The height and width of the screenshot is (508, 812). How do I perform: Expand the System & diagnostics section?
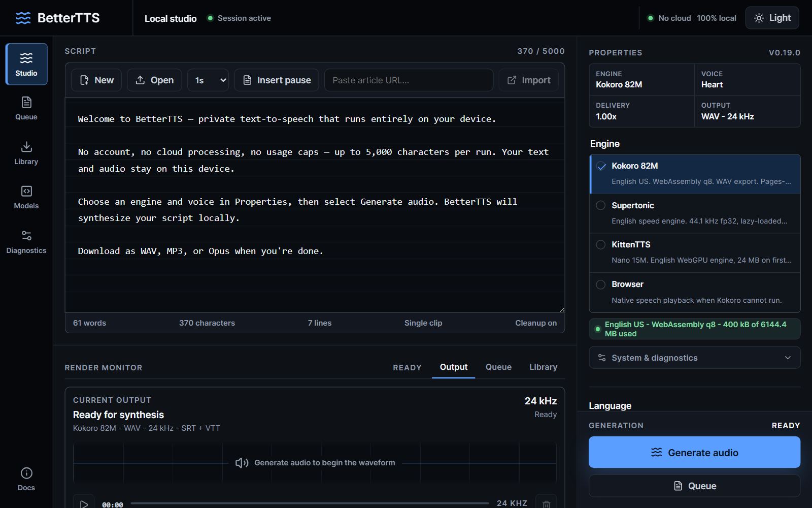pos(695,358)
